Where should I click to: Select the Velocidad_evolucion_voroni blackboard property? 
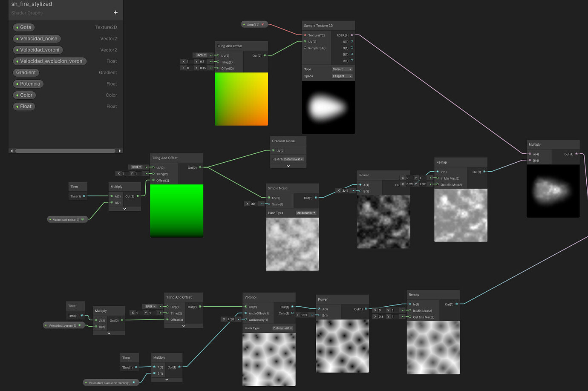pyautogui.click(x=49, y=61)
